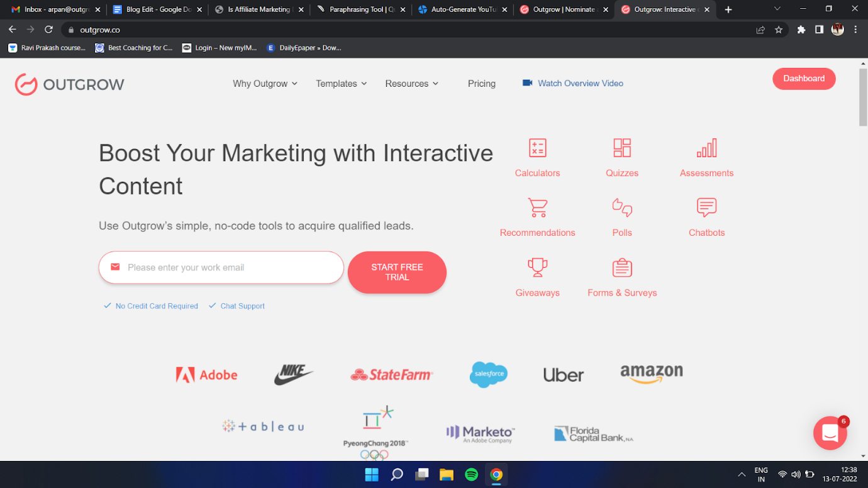Click the START FREE TRIAL button

point(397,272)
